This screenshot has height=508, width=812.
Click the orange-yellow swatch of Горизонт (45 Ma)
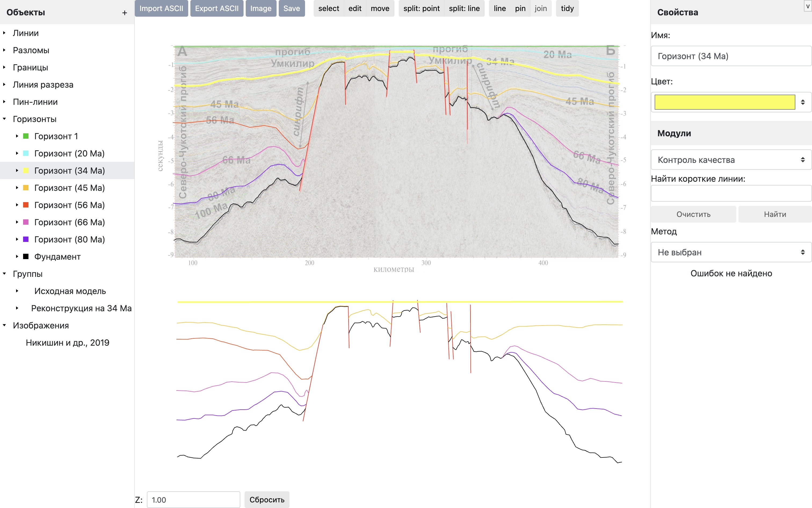(26, 188)
